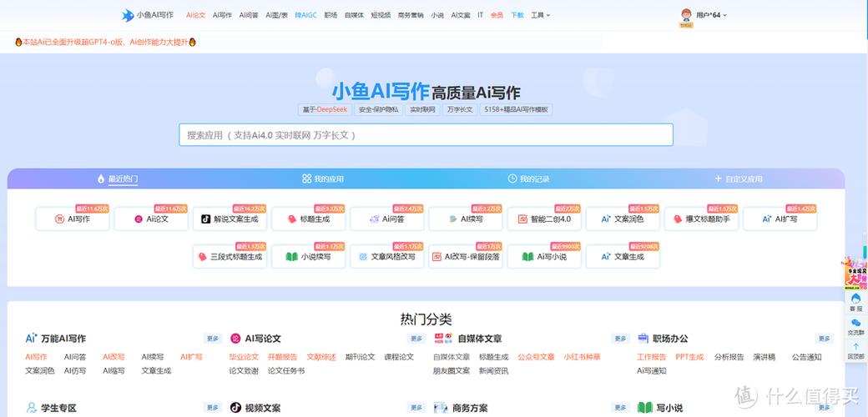Screen dimensions: 868x417
Task: Expand the 工具 dropdown in top navigation
Action: coord(540,16)
